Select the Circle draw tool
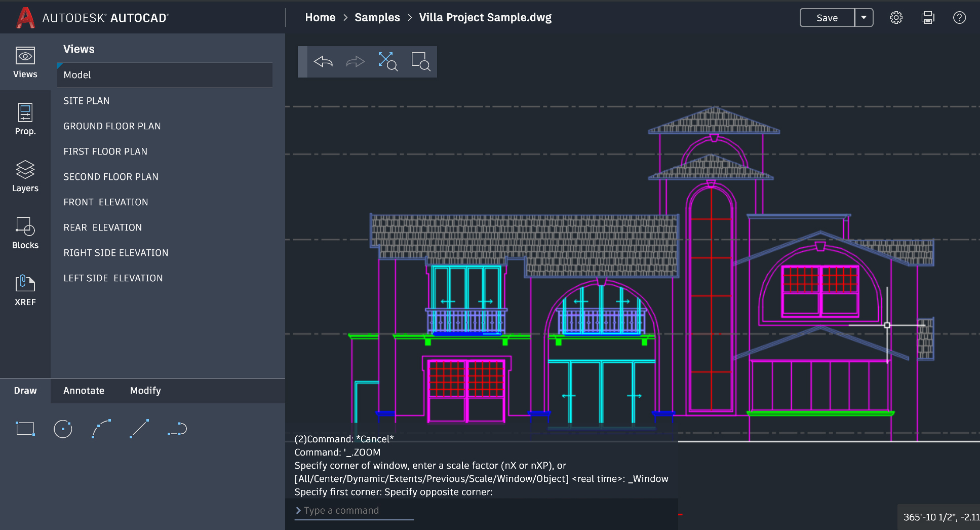The height and width of the screenshot is (530, 980). (x=63, y=429)
